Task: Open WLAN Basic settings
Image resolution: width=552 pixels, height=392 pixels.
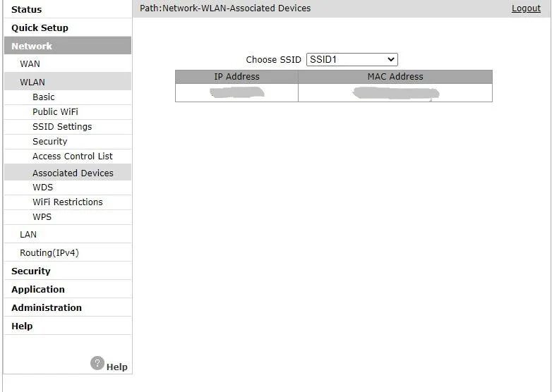Action: point(44,97)
